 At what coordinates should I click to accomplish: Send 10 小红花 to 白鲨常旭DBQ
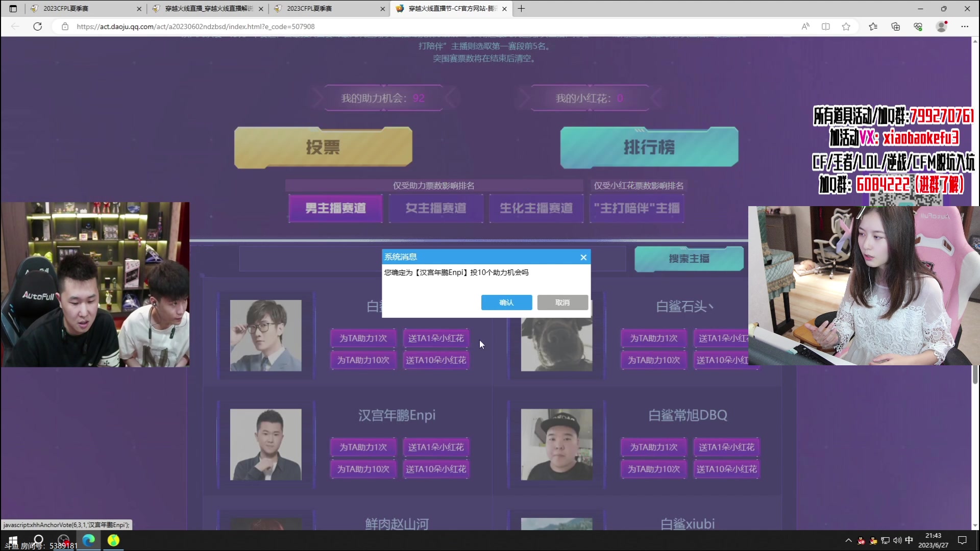pos(726,469)
